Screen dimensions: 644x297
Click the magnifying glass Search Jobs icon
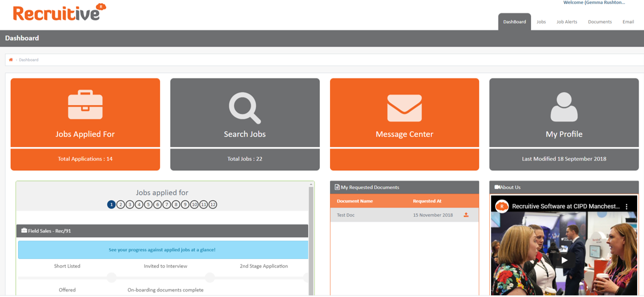(x=245, y=108)
